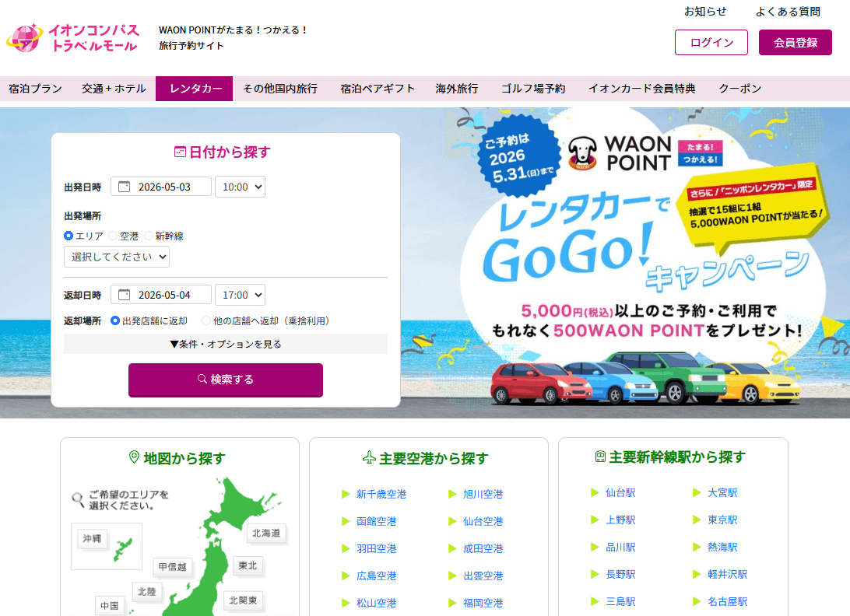
Task: Click the ログイン button
Action: click(711, 42)
